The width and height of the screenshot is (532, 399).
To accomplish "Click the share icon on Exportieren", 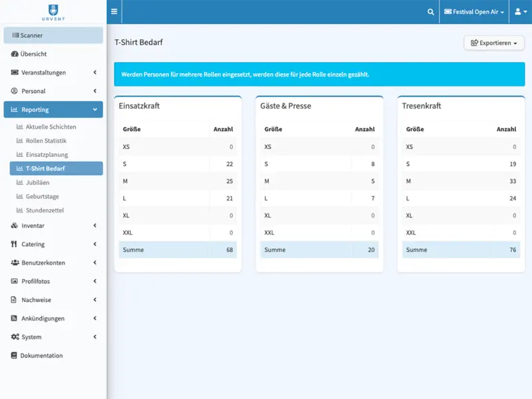I will (x=474, y=43).
